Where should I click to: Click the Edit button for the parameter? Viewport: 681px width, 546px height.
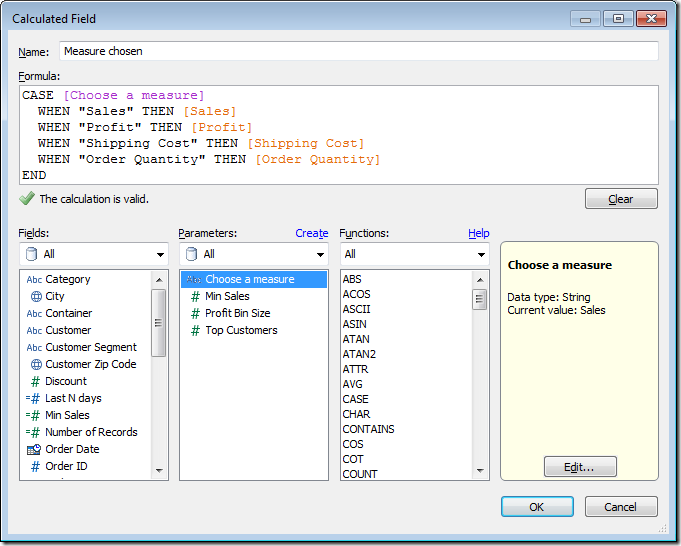[x=580, y=467]
